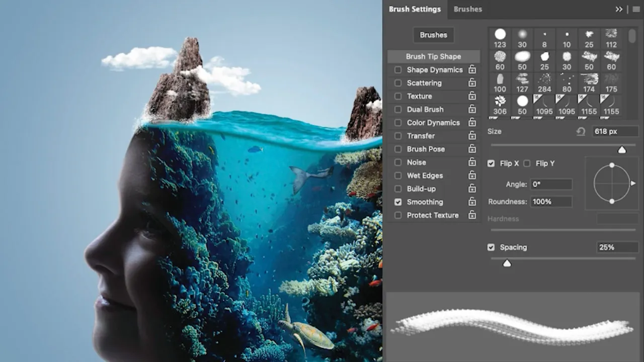Pick the brush tip labeled 8
The height and width of the screenshot is (362, 644).
click(544, 38)
